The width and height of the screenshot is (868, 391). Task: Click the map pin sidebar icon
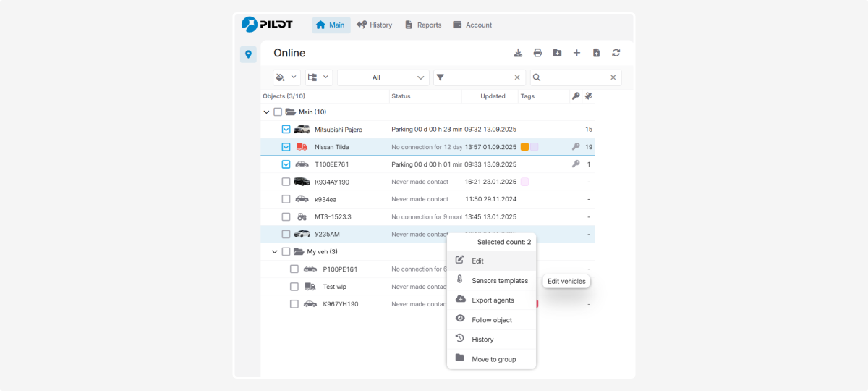click(248, 54)
